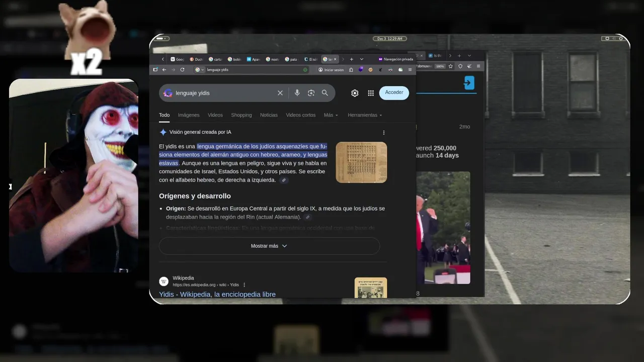Viewport: 644px width, 362px height.
Task: Open search engine selector in address bar
Action: [200, 70]
